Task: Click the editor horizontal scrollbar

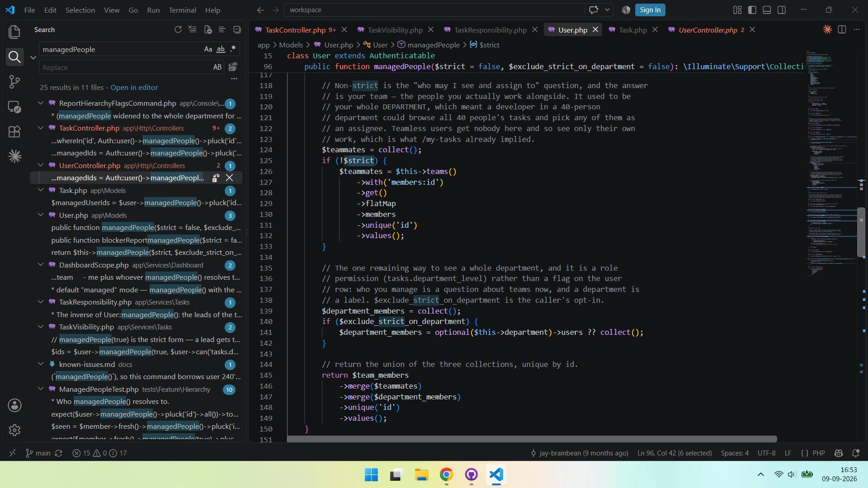Action: tap(532, 439)
